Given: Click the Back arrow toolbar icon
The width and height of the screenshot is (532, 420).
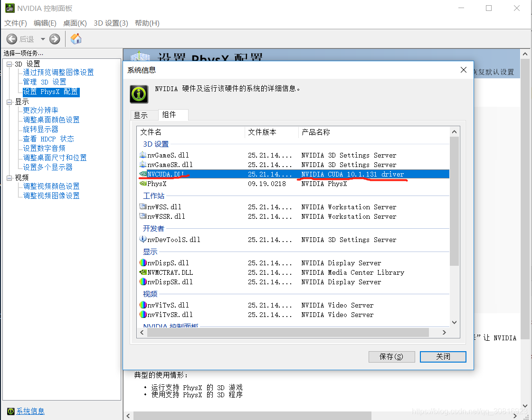Looking at the screenshot, I should 11,39.
